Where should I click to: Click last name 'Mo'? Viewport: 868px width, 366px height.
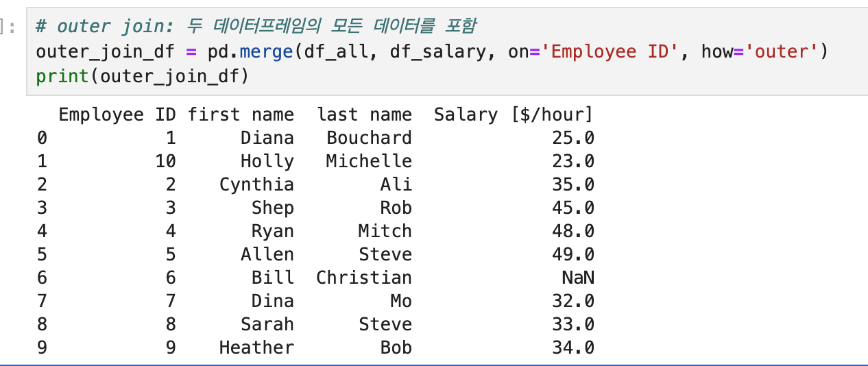[x=402, y=301]
